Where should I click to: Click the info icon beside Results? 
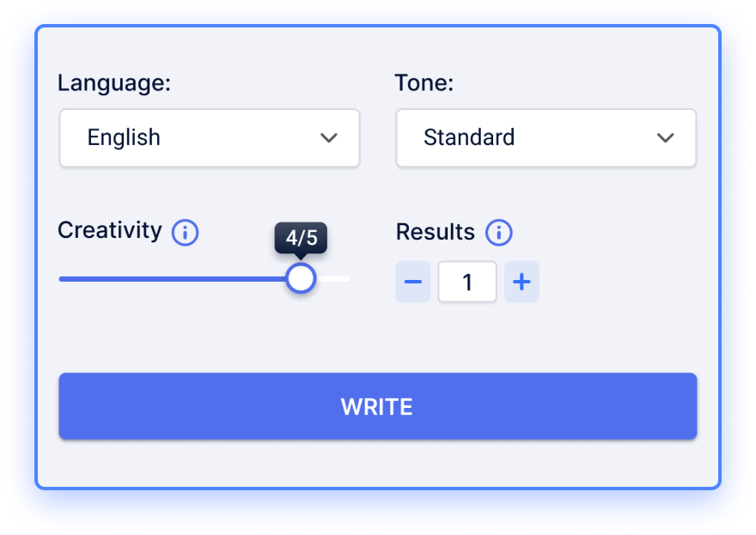click(498, 233)
